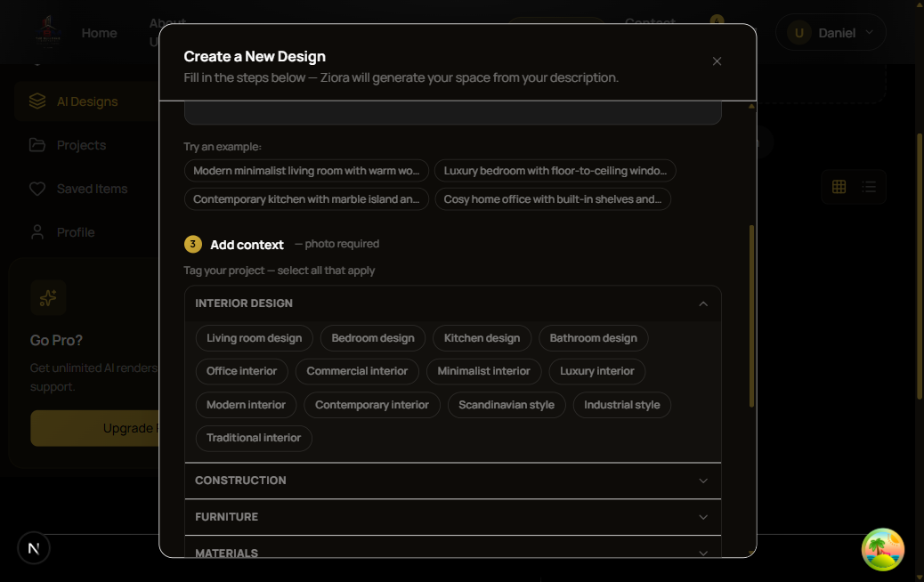Toggle the Commercial interior tag

(x=357, y=371)
